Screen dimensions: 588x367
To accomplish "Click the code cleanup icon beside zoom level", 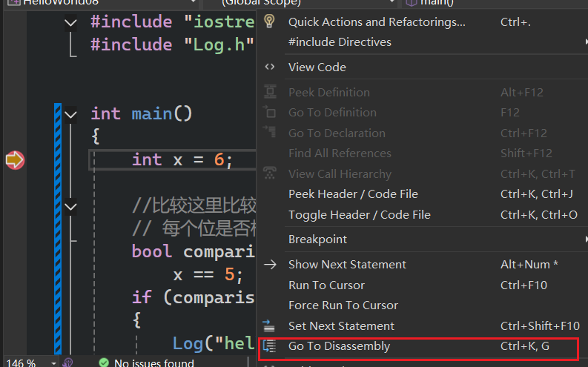I will pos(68,363).
